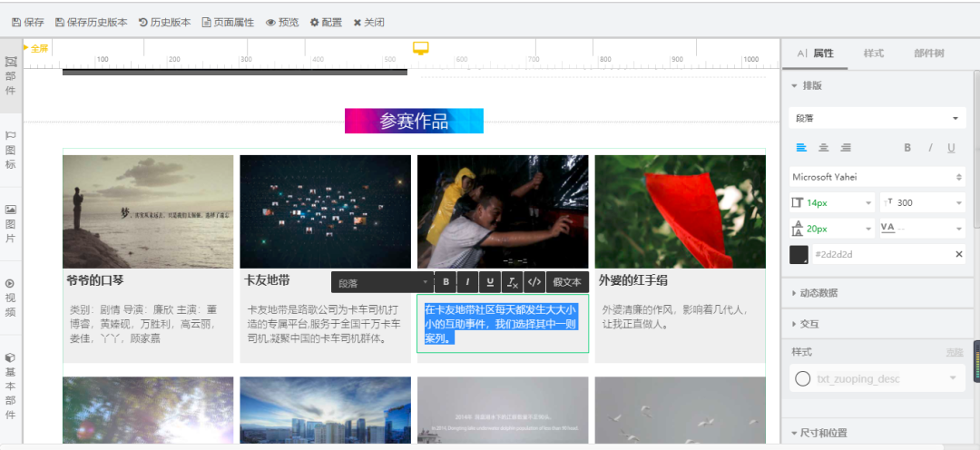Click code view icon in floating toolbar
980x450 pixels.
pyautogui.click(x=534, y=282)
